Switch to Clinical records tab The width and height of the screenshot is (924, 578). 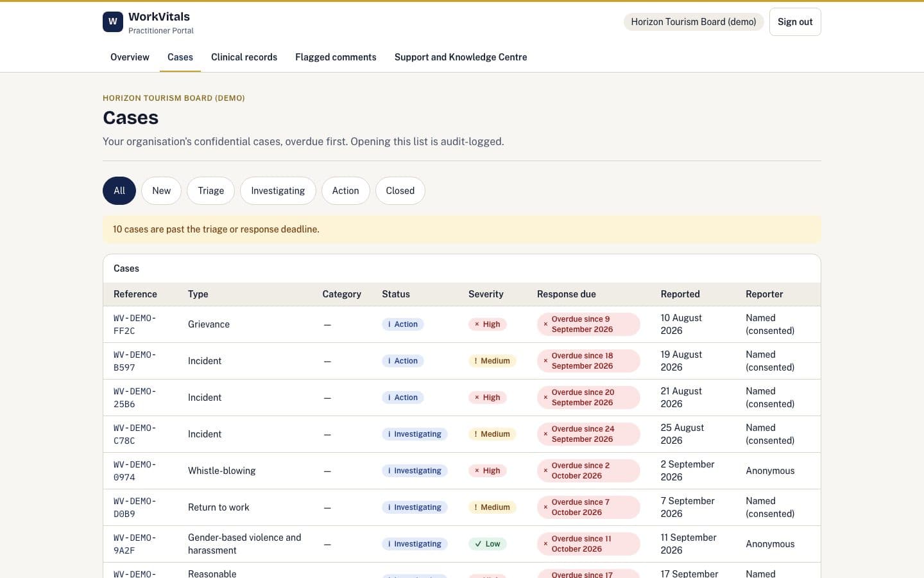click(244, 57)
